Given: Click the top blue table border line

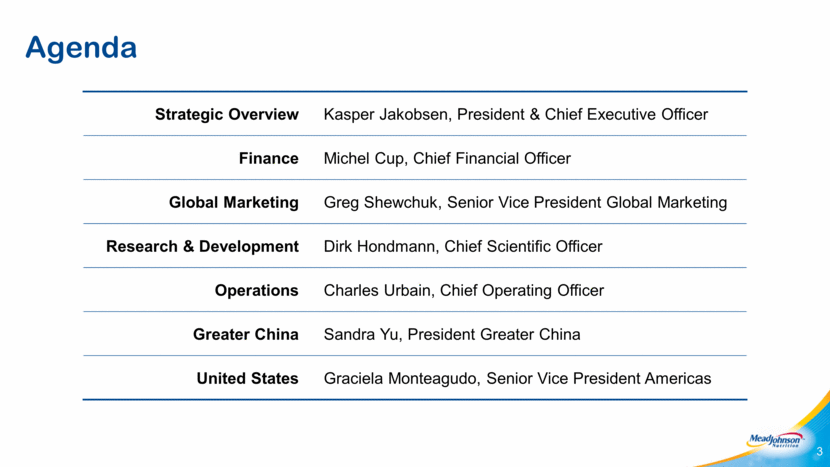Looking at the screenshot, I should pyautogui.click(x=415, y=92).
